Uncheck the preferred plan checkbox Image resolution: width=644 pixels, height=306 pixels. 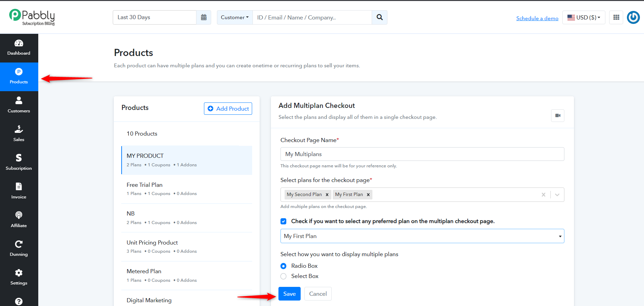tap(284, 221)
